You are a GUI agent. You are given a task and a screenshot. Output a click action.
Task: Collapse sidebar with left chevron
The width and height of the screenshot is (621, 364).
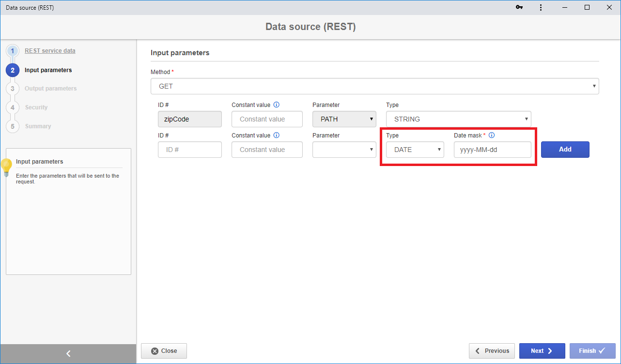click(x=68, y=354)
